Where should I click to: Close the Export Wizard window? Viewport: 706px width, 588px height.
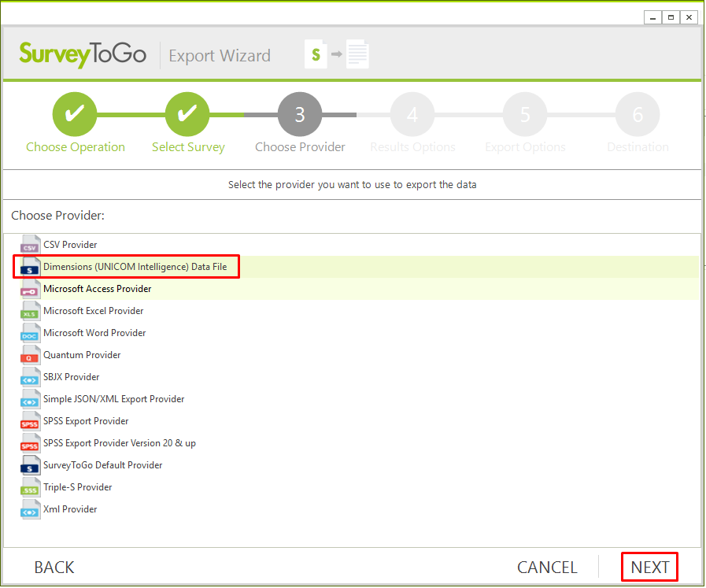click(689, 17)
